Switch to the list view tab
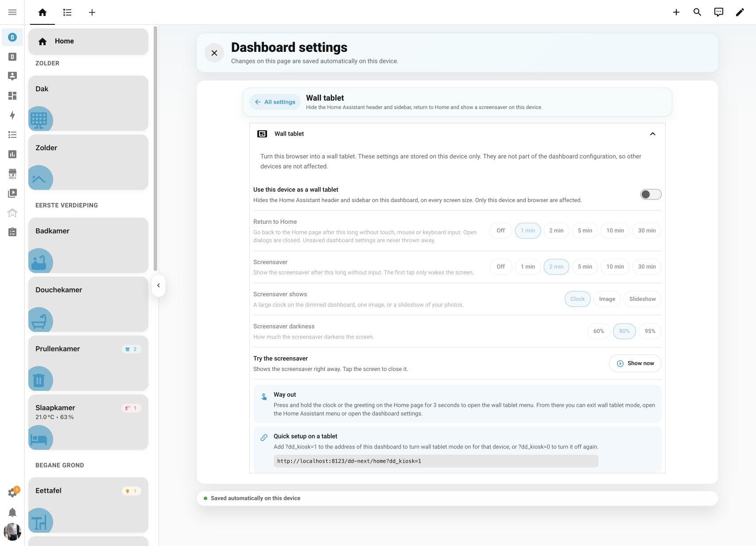Image resolution: width=756 pixels, height=546 pixels. tap(67, 12)
